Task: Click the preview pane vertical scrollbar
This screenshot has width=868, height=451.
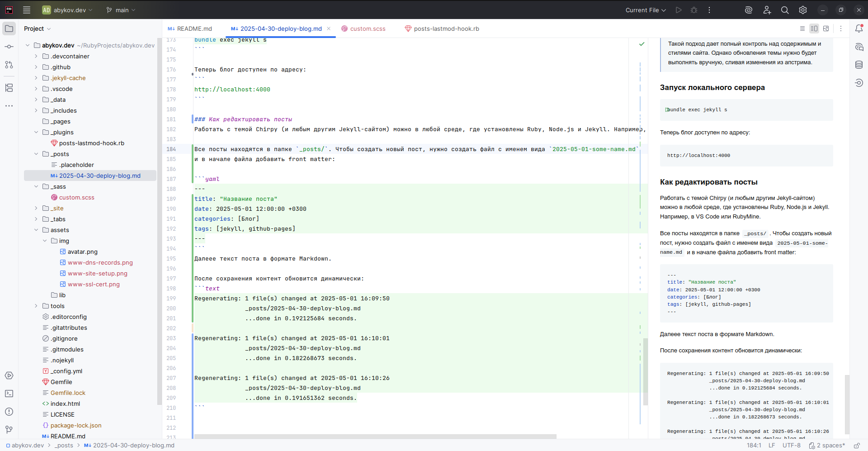Action: tap(847, 404)
